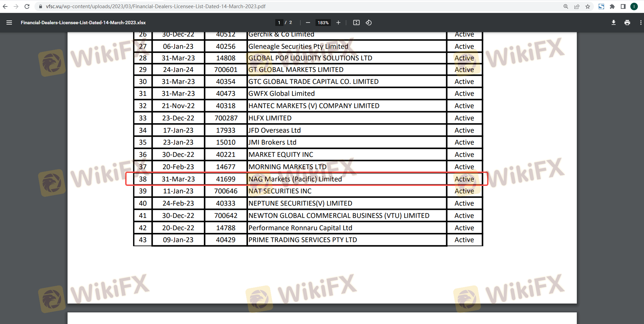The width and height of the screenshot is (644, 324).
Task: Select 'Performance Ronnaru Capital Ltd' text
Action: click(x=300, y=228)
